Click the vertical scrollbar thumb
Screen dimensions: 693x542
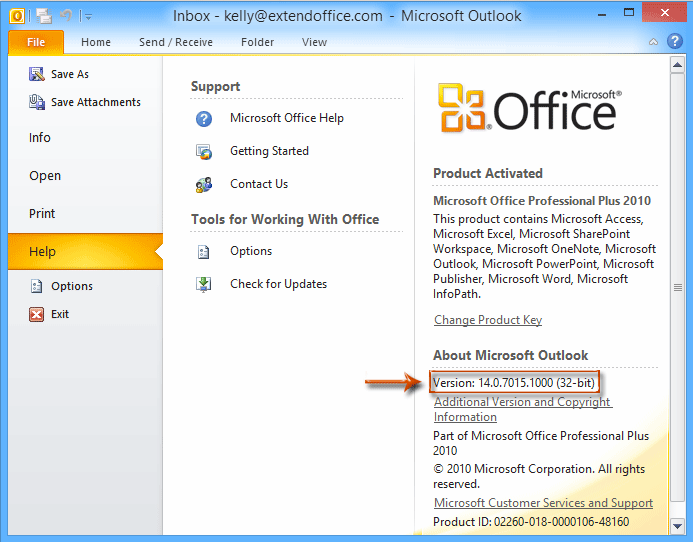(x=677, y=287)
